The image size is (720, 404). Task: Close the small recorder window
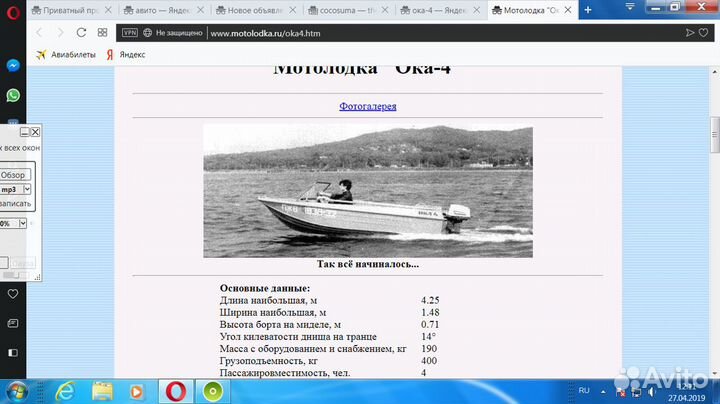pos(35,132)
